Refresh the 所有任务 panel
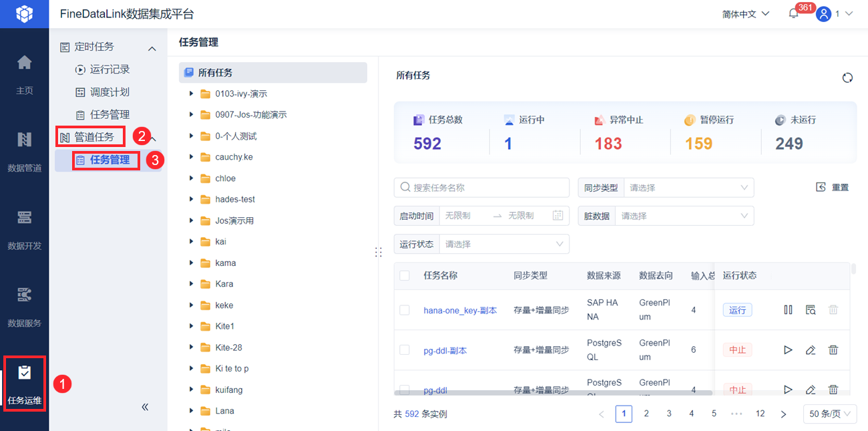The image size is (868, 431). pyautogui.click(x=847, y=78)
